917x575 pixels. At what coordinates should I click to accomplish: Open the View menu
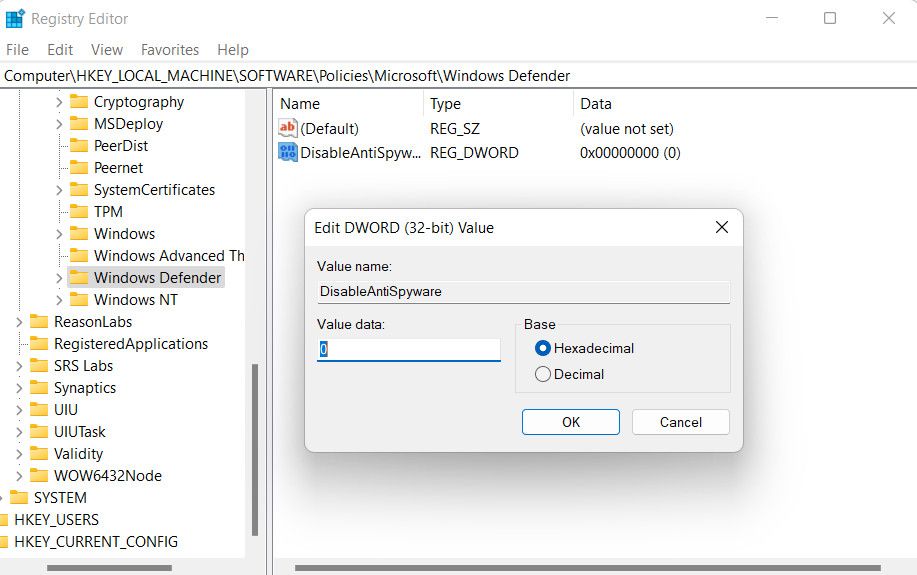point(107,50)
